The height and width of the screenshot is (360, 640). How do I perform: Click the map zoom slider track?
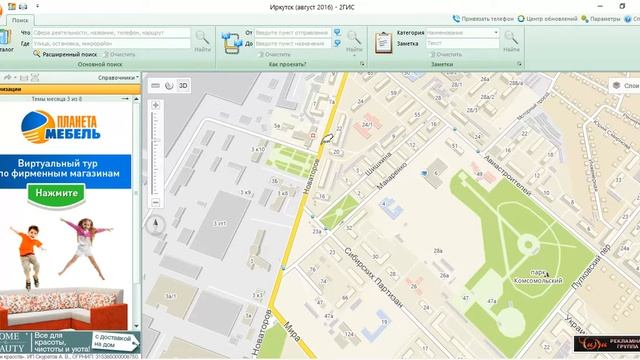[x=155, y=153]
